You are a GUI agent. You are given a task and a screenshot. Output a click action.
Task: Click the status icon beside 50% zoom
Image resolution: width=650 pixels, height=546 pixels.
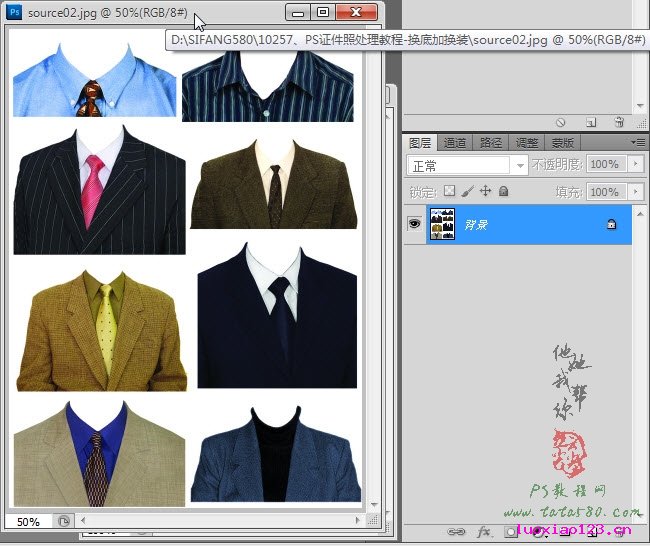(x=62, y=521)
